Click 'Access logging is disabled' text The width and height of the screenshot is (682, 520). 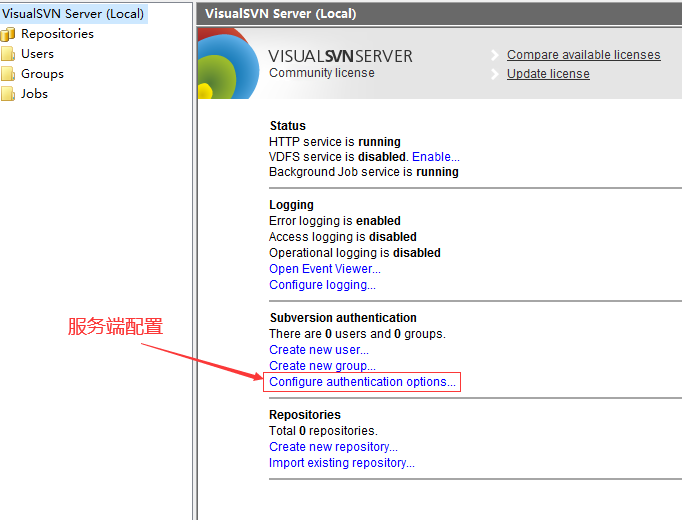343,237
